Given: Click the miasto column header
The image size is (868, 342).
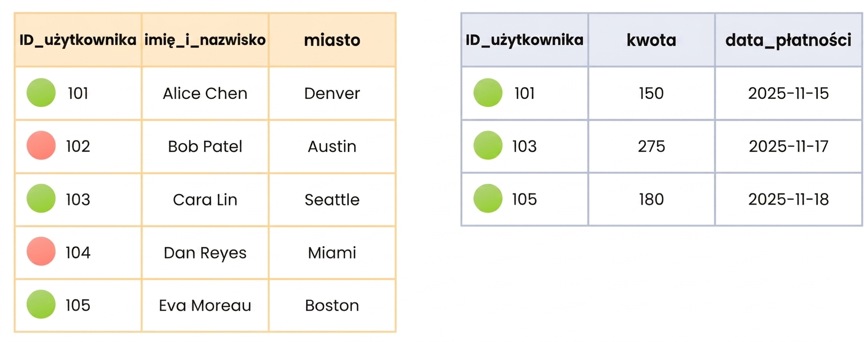Looking at the screenshot, I should (332, 40).
